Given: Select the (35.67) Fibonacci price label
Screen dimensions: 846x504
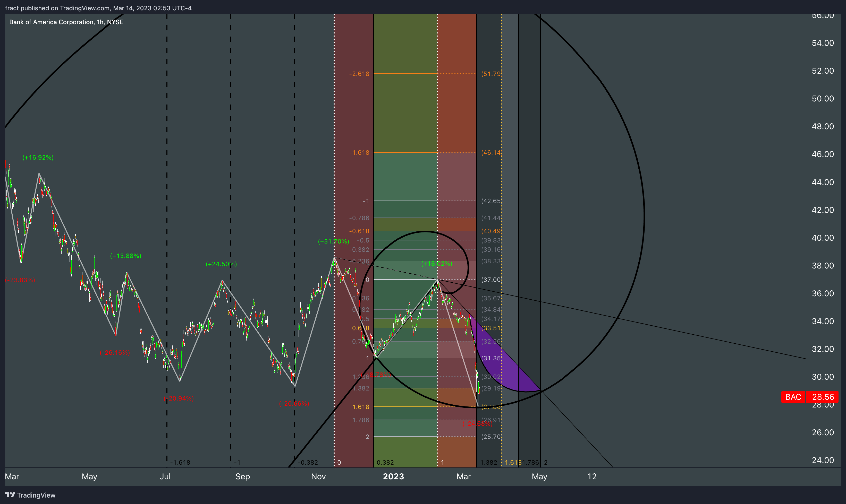Looking at the screenshot, I should coord(492,298).
